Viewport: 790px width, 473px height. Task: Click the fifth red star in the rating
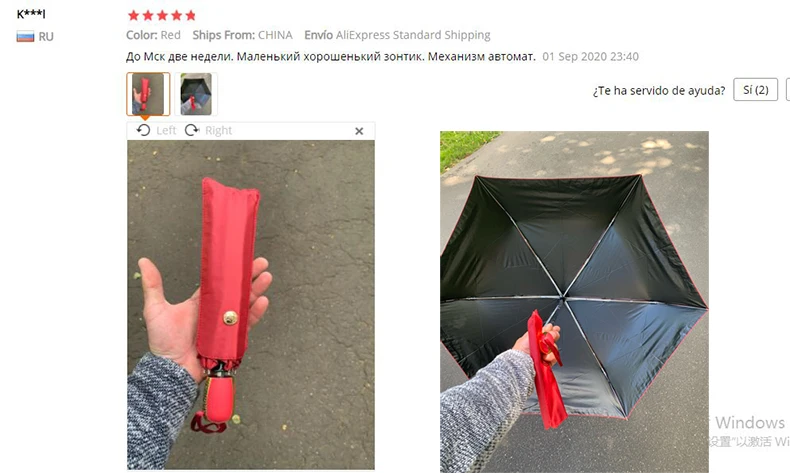190,15
